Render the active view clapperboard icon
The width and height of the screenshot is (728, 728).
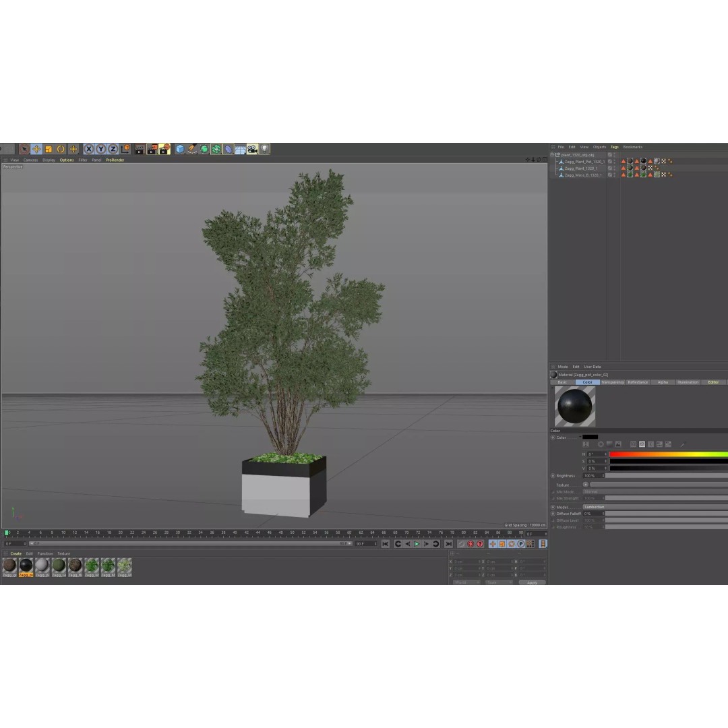pos(140,149)
